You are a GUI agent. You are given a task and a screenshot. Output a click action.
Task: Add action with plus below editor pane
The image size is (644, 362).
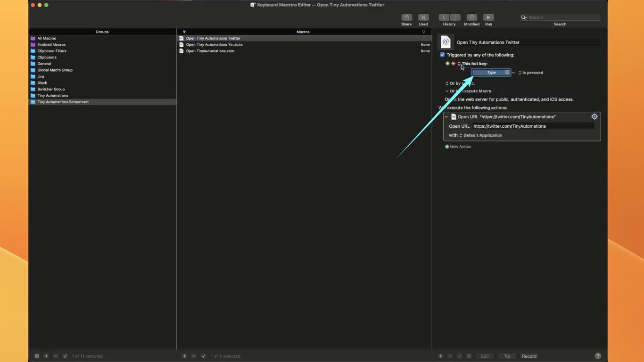tap(441, 356)
